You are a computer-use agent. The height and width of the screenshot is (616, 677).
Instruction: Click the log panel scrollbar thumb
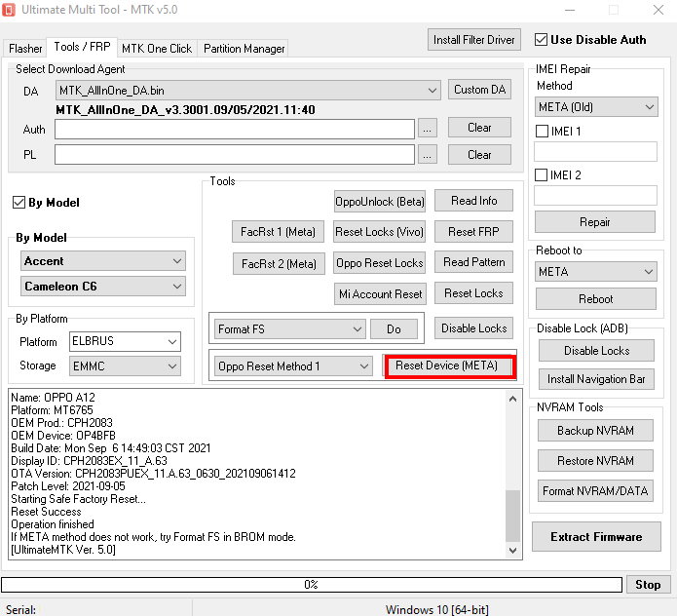pyautogui.click(x=512, y=516)
